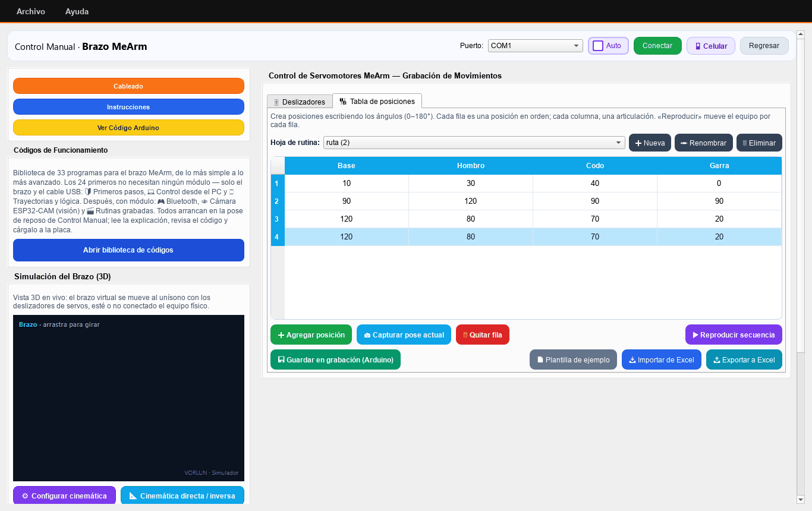The width and height of the screenshot is (812, 511).
Task: Click the rename icon on Renombrar button
Action: (x=684, y=143)
